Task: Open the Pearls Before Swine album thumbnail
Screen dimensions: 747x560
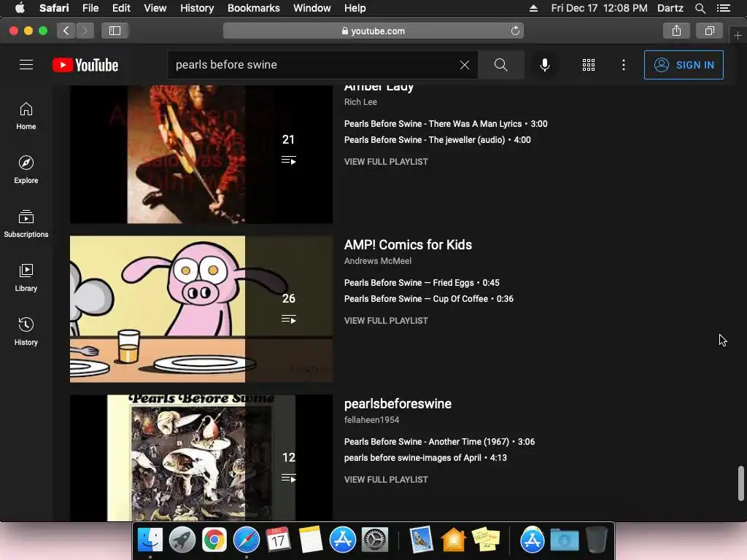Action: coord(201,458)
